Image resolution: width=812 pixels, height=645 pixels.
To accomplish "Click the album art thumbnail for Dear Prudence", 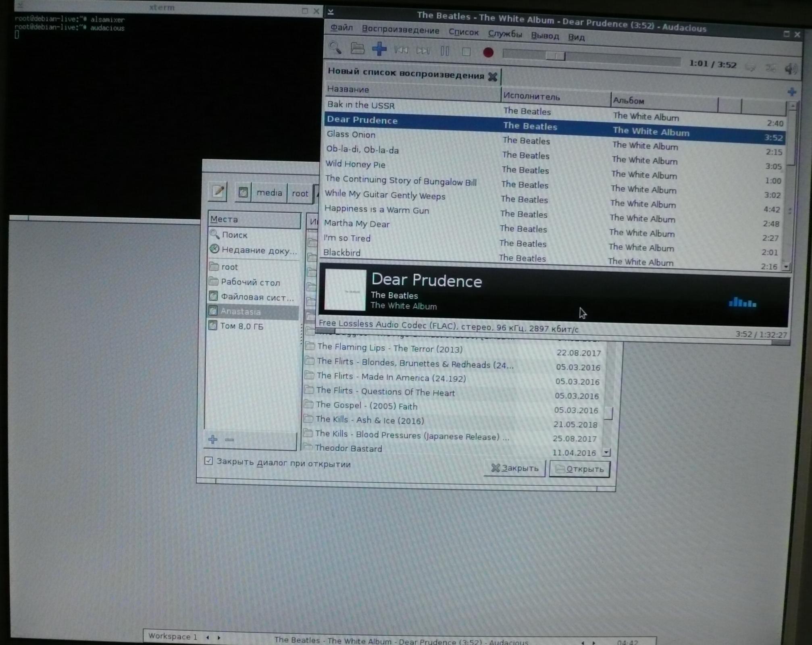I will coord(345,290).
